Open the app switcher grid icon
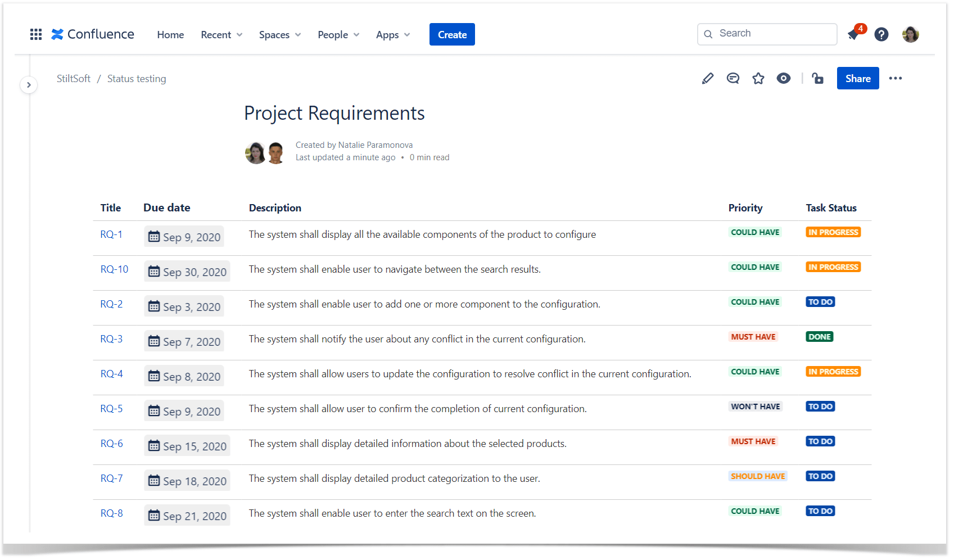Image resolution: width=954 pixels, height=560 pixels. [x=36, y=34]
